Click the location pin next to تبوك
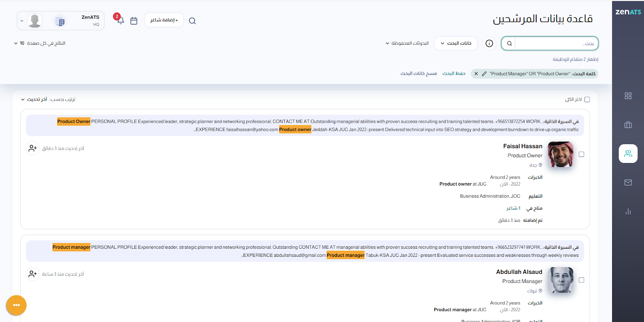The width and height of the screenshot is (644, 322). coord(540,291)
